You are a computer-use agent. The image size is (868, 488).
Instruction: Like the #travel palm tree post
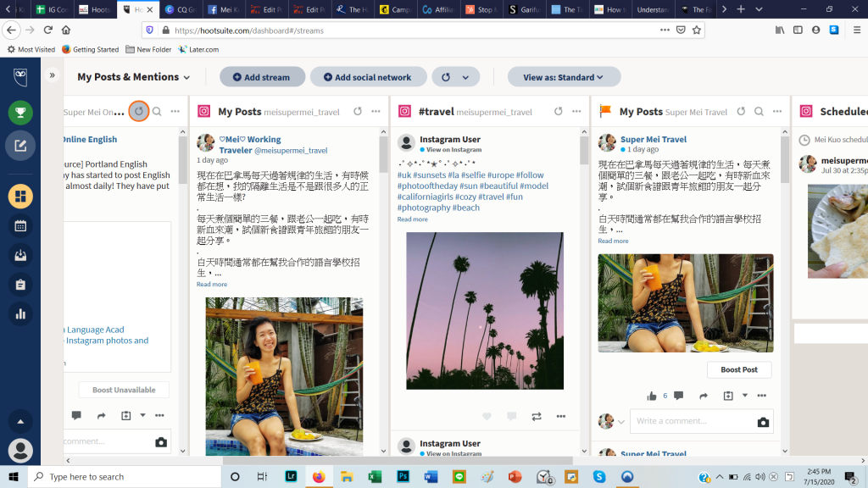point(487,416)
